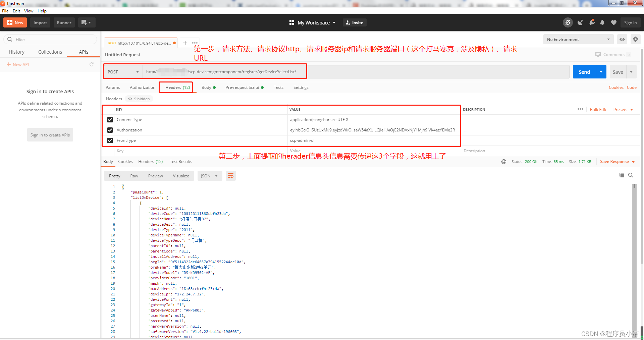Refresh the APIs list icon

91,64
